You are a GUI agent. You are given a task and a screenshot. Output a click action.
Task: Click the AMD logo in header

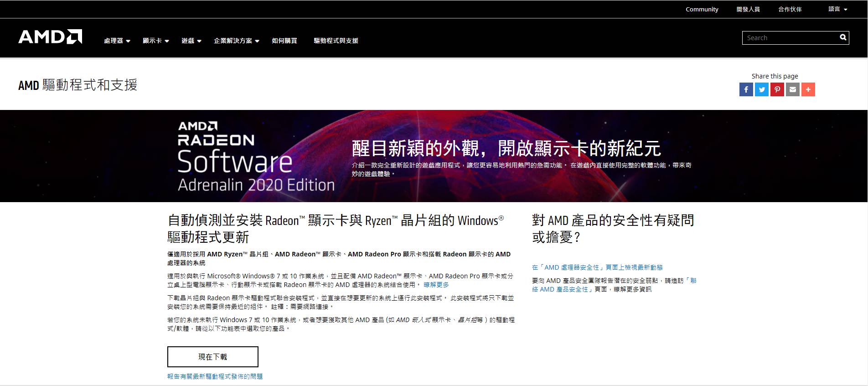click(x=50, y=37)
